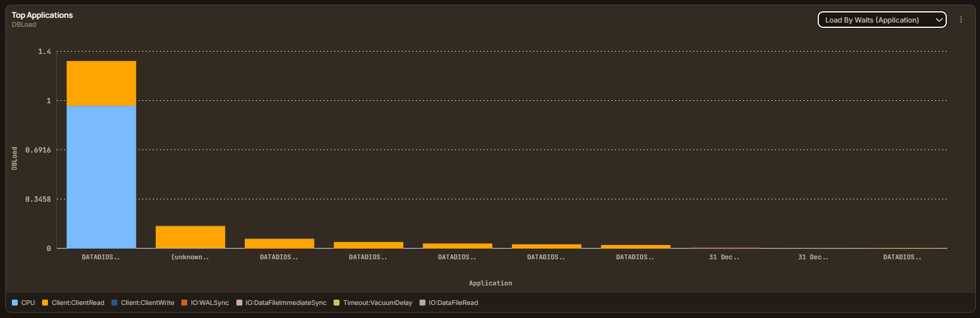Click the DBLoad subtitle under the title
The width and height of the screenshot is (980, 318).
24,24
